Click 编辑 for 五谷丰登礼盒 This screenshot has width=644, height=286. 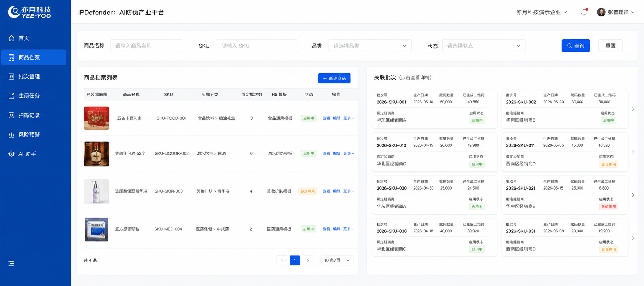[x=337, y=118]
